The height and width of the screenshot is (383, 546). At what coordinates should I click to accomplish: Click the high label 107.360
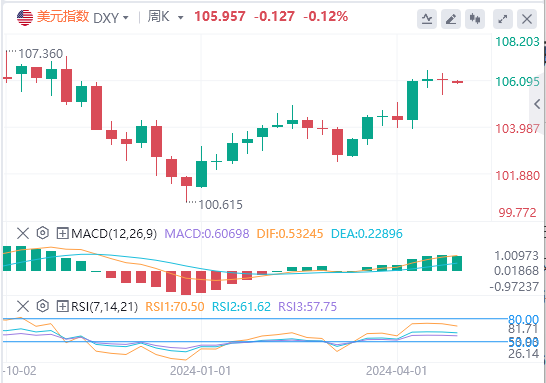[40, 54]
